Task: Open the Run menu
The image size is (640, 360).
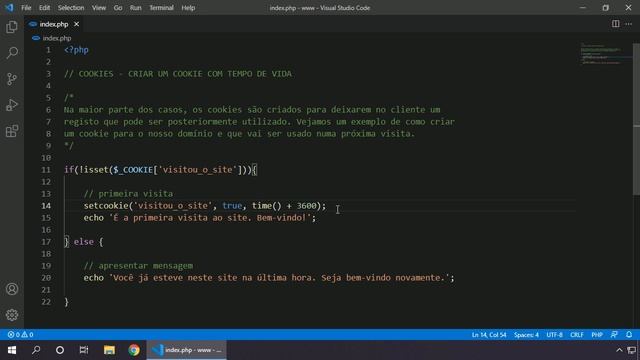Action: point(136,8)
